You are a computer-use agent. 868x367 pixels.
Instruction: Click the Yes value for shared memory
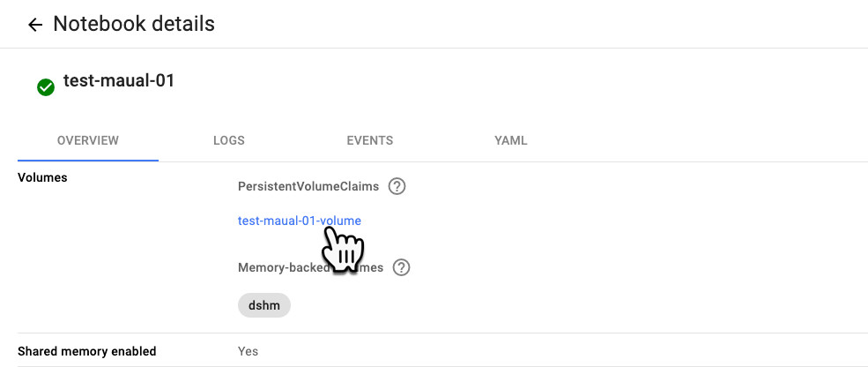coord(249,351)
